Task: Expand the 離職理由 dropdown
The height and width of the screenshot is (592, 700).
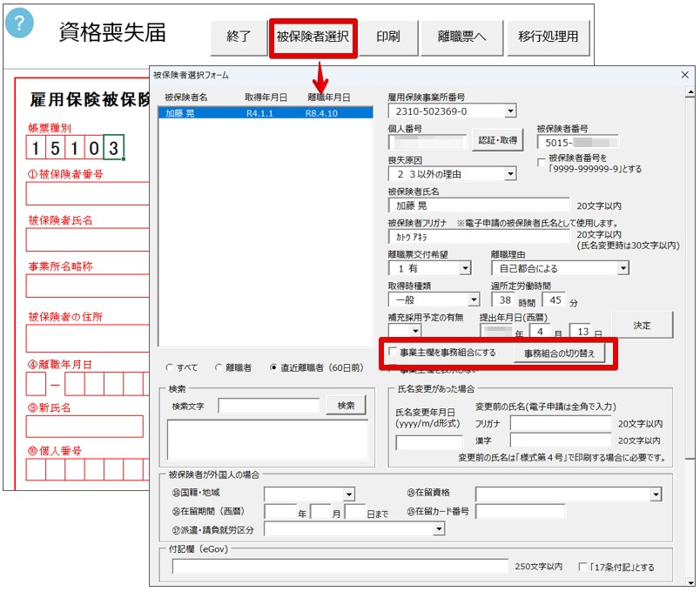Action: pyautogui.click(x=623, y=268)
